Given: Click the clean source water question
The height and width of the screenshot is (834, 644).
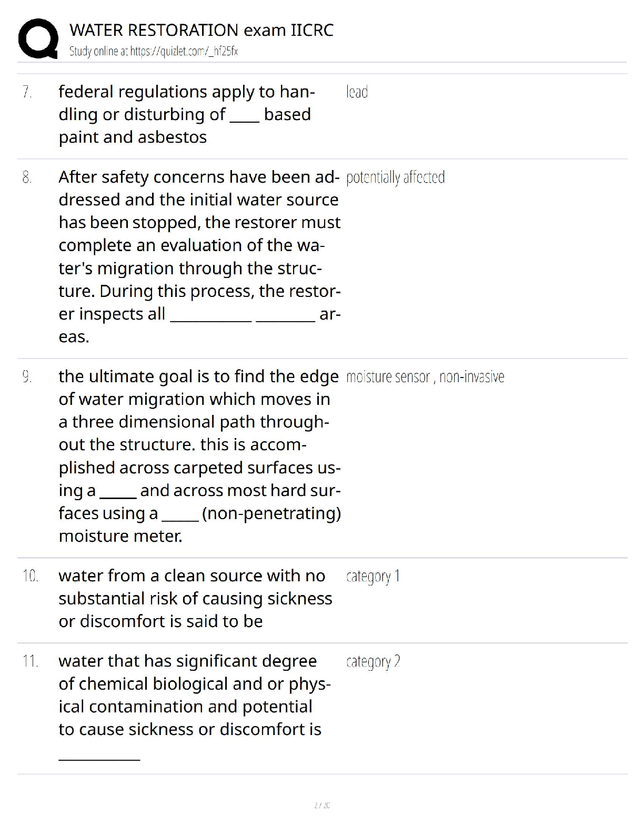Looking at the screenshot, I should [195, 599].
